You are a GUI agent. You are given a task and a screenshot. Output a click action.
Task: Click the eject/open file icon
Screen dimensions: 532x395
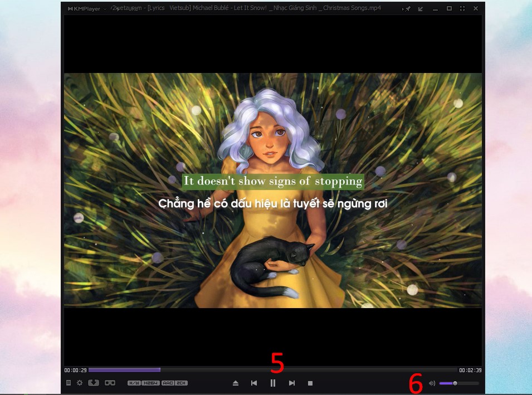pos(236,383)
